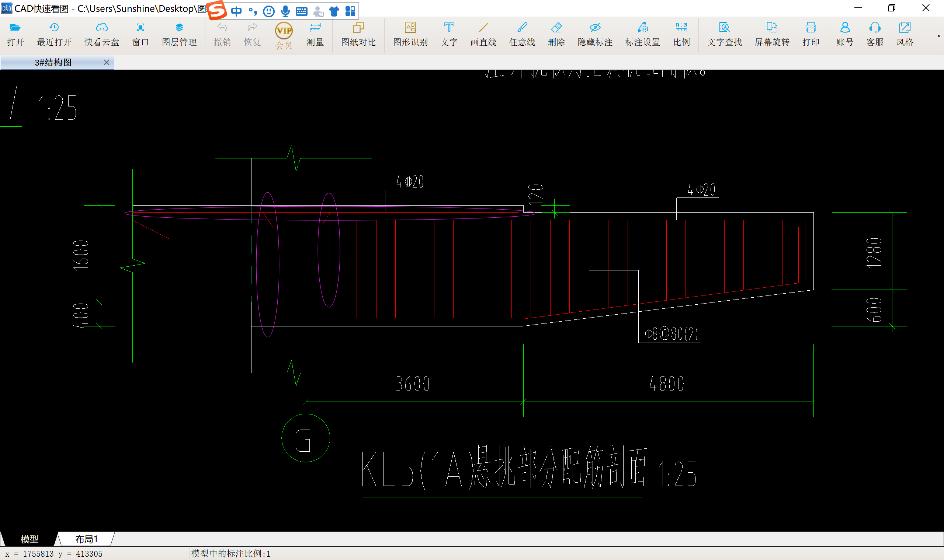Launch 图纸对比 drawing comparison
944x560 pixels.
coord(358,35)
